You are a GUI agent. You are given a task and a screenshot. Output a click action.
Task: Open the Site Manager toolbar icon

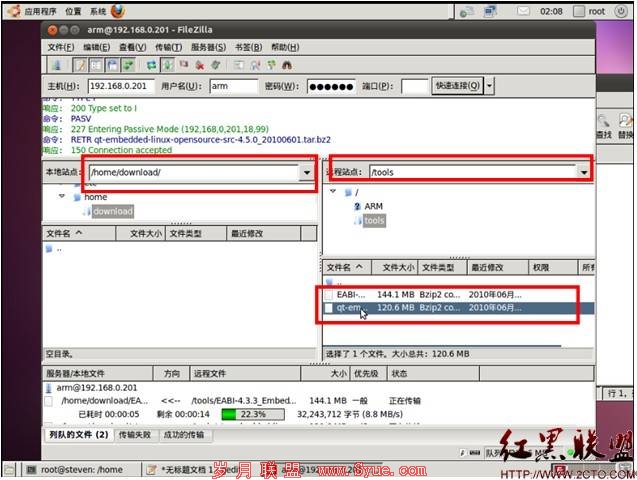point(56,65)
